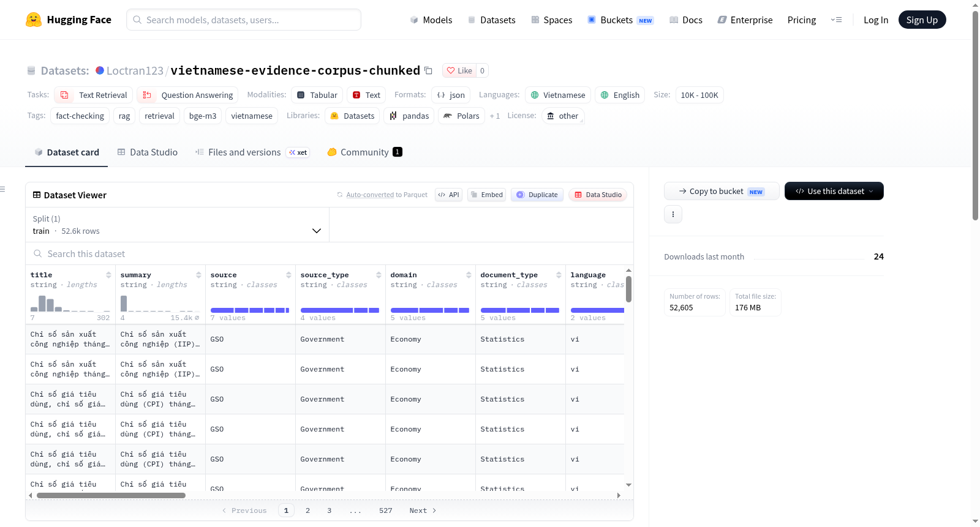Viewport: 980px width, 527px height.
Task: Filter by the Text modality tag
Action: coord(366,95)
